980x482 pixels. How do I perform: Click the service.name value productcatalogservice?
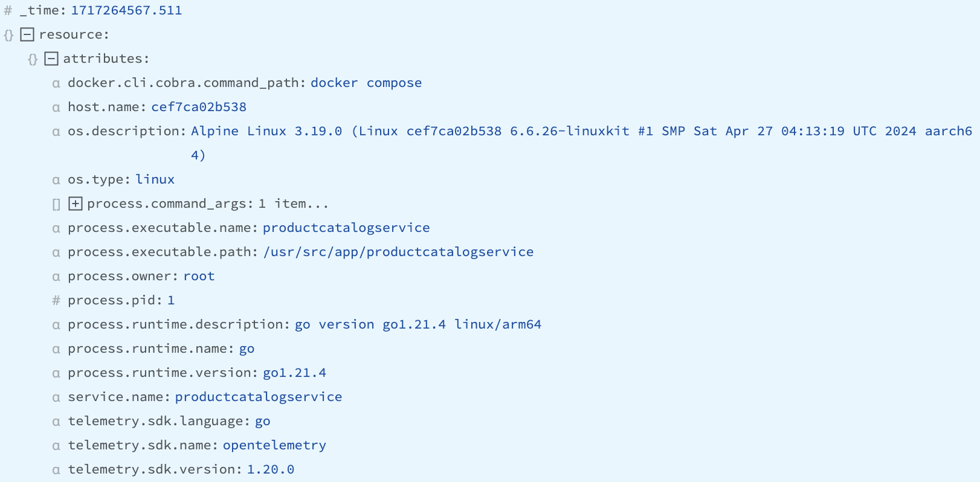[x=259, y=397]
